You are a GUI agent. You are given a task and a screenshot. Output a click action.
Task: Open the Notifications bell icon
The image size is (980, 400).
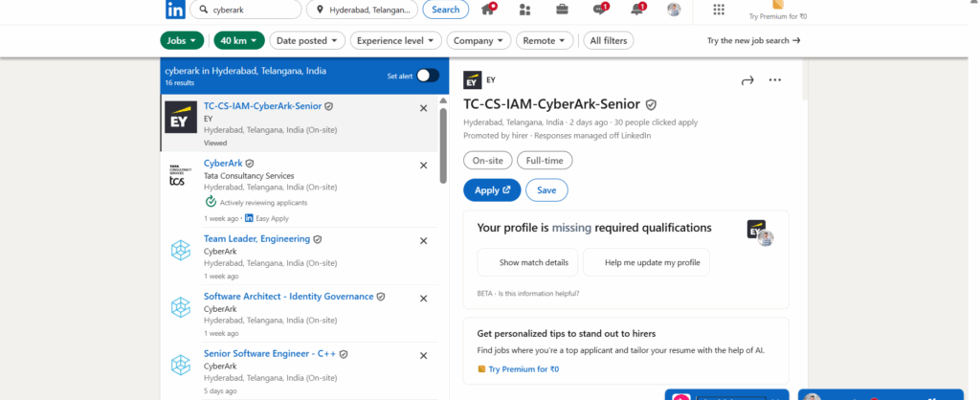637,10
